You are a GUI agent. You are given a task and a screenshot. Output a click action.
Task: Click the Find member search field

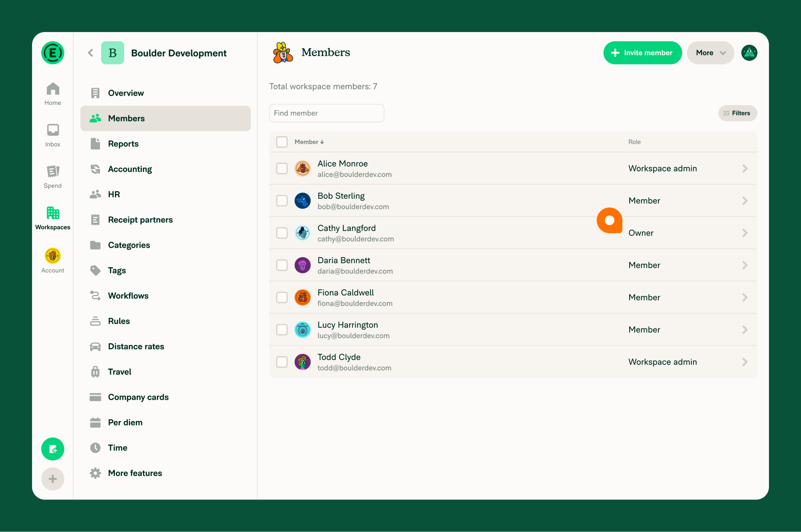point(326,113)
